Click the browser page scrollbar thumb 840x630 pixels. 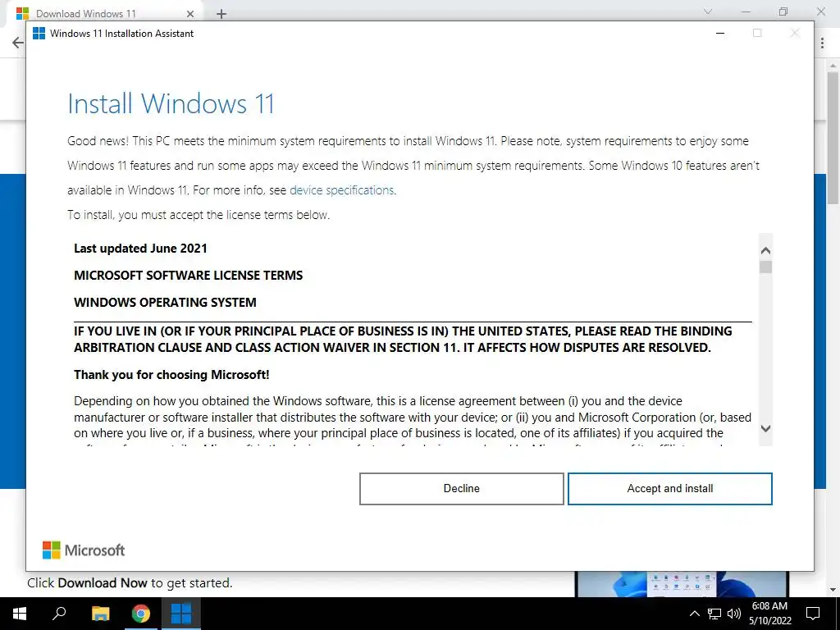tap(833, 138)
